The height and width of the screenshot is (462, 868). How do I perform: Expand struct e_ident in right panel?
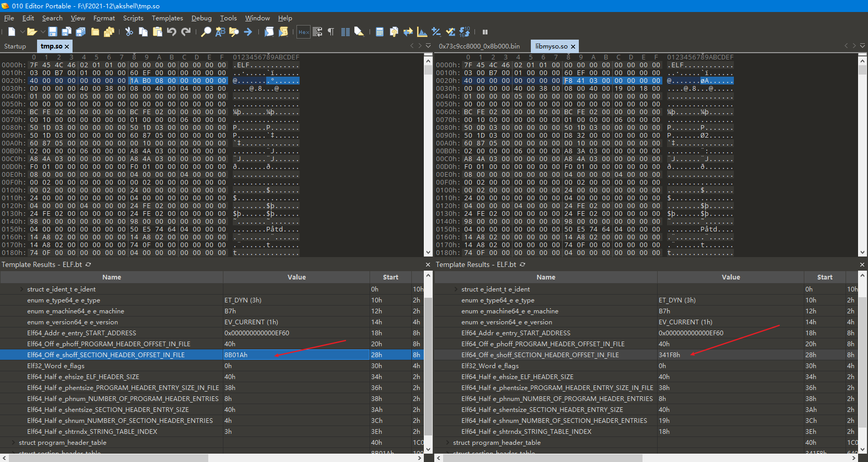456,289
